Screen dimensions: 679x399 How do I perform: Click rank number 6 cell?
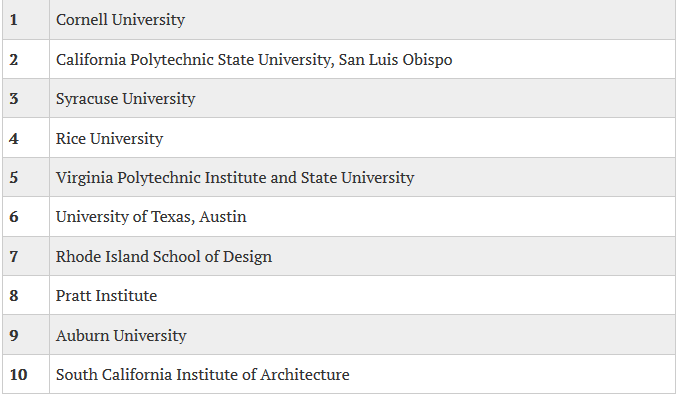tap(26, 217)
